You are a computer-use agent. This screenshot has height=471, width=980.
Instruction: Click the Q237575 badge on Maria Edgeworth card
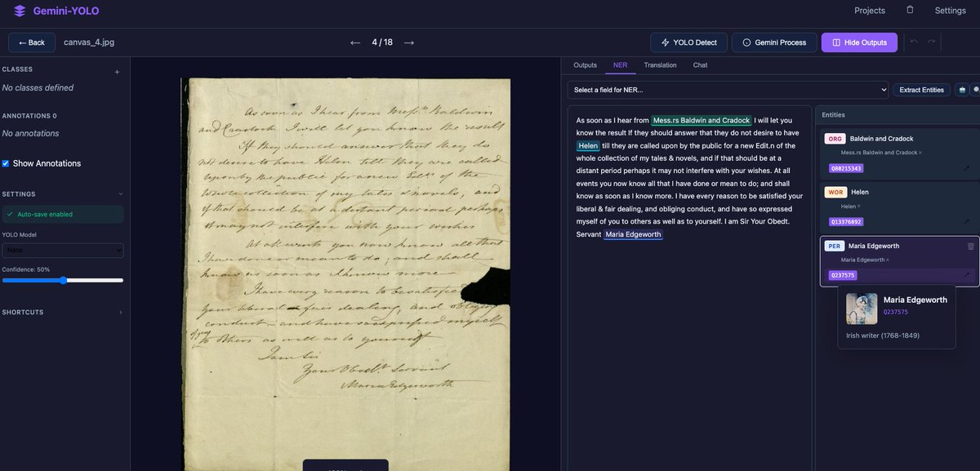pos(843,275)
